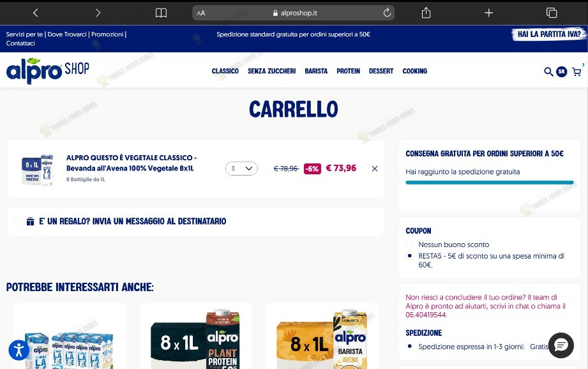Image resolution: width=588 pixels, height=369 pixels.
Task: Click the alproshop.it address bar
Action: coord(293,13)
